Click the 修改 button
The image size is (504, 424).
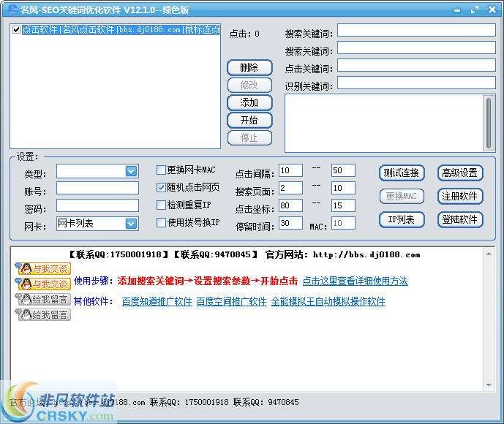point(249,85)
